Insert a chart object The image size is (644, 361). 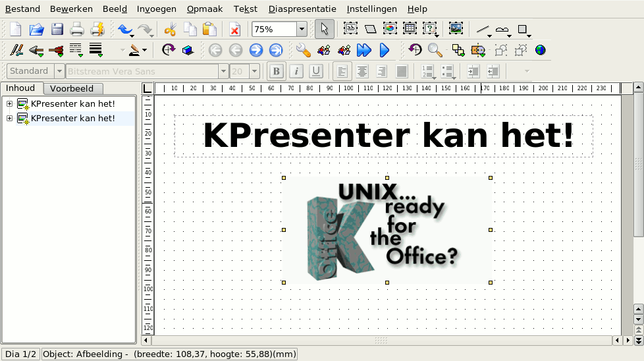(x=390, y=29)
